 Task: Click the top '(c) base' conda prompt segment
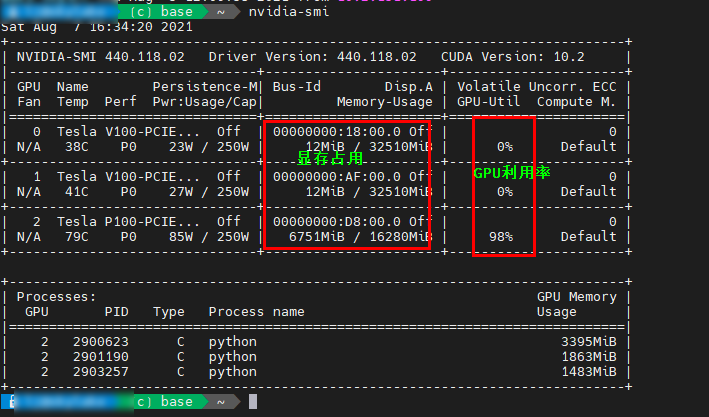pyautogui.click(x=161, y=12)
